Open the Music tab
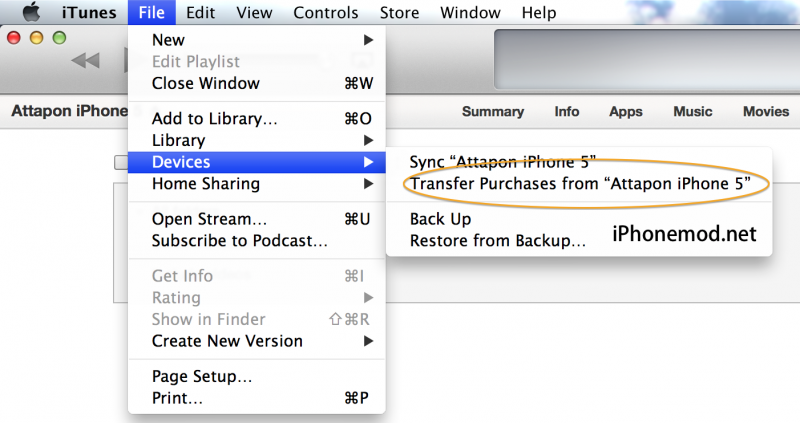 [693, 112]
